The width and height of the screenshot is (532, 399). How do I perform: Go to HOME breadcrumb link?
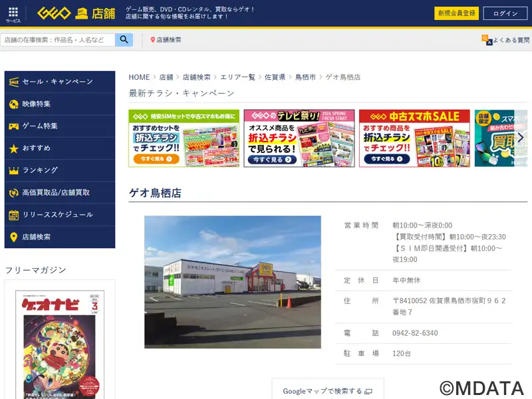(x=139, y=77)
